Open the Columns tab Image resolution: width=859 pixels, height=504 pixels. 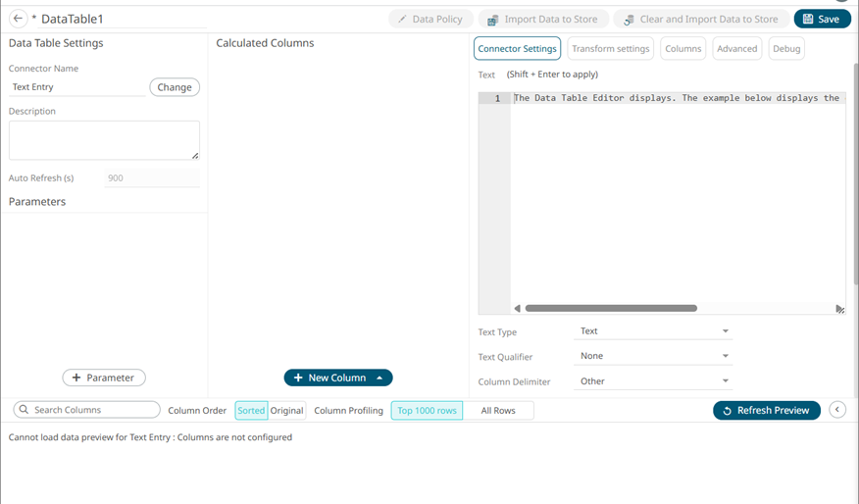pyautogui.click(x=683, y=49)
